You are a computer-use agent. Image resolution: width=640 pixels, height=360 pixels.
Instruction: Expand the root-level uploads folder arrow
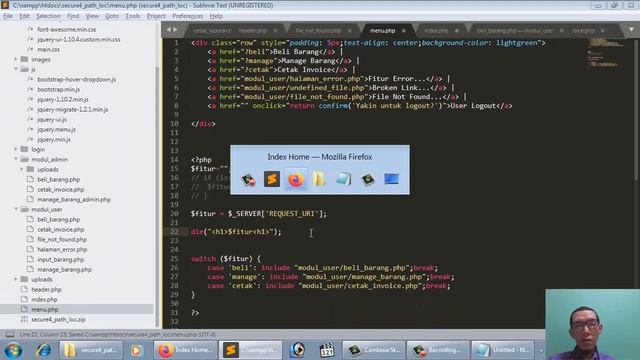click(16, 279)
